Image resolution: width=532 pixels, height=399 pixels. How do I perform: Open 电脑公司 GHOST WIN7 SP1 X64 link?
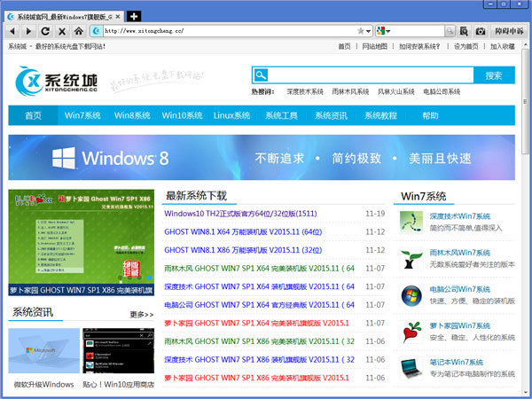click(259, 305)
